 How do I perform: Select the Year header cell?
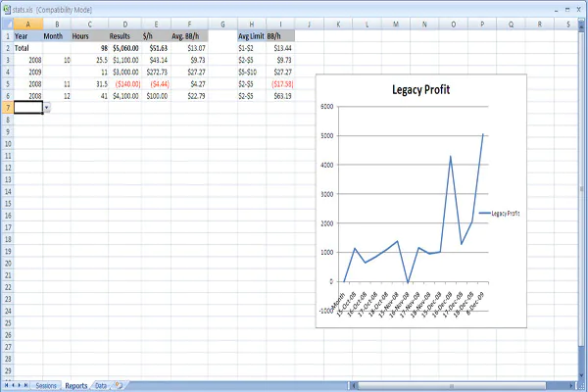pyautogui.click(x=28, y=36)
